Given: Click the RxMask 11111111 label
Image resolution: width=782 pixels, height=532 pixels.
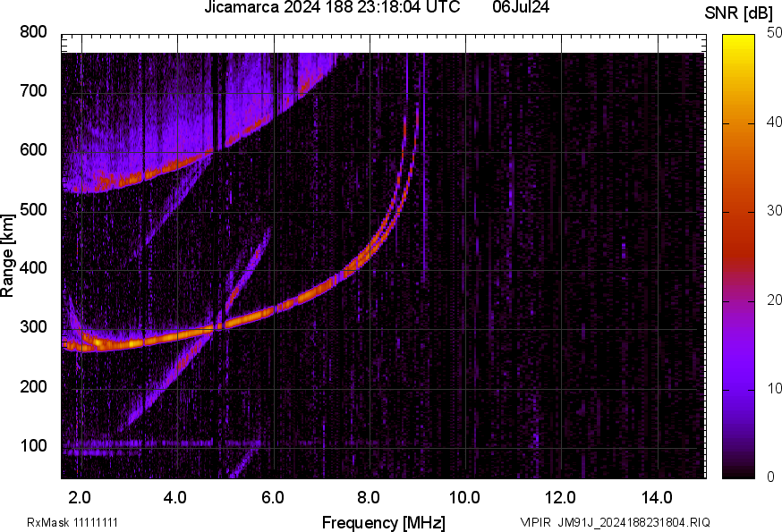Looking at the screenshot, I should pyautogui.click(x=72, y=522).
